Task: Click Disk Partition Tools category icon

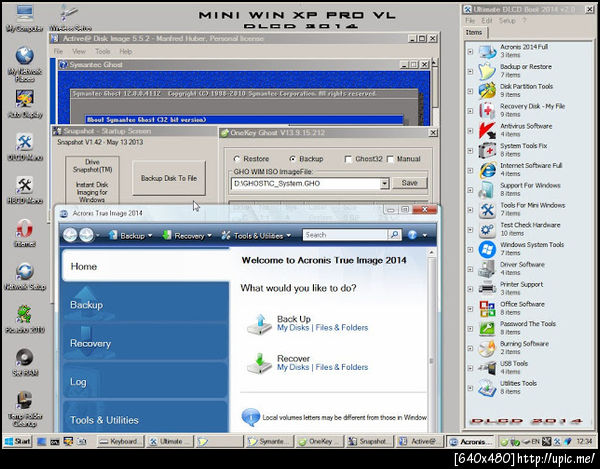Action: coord(487,91)
